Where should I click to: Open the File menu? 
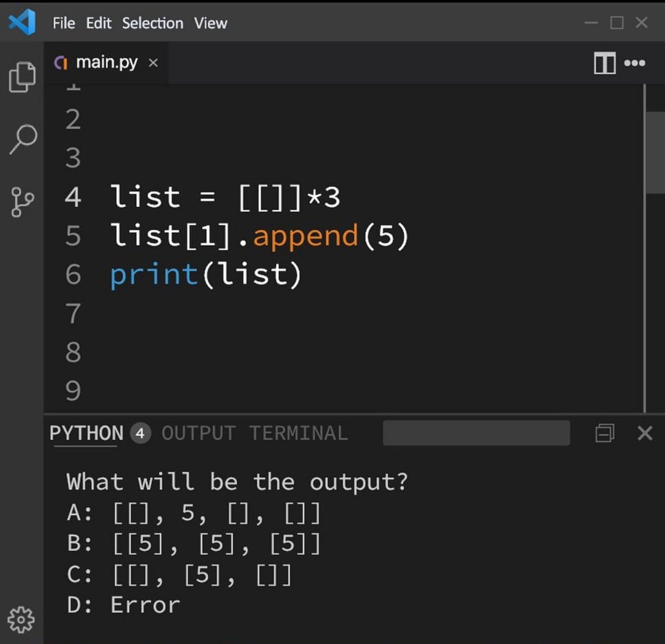64,23
